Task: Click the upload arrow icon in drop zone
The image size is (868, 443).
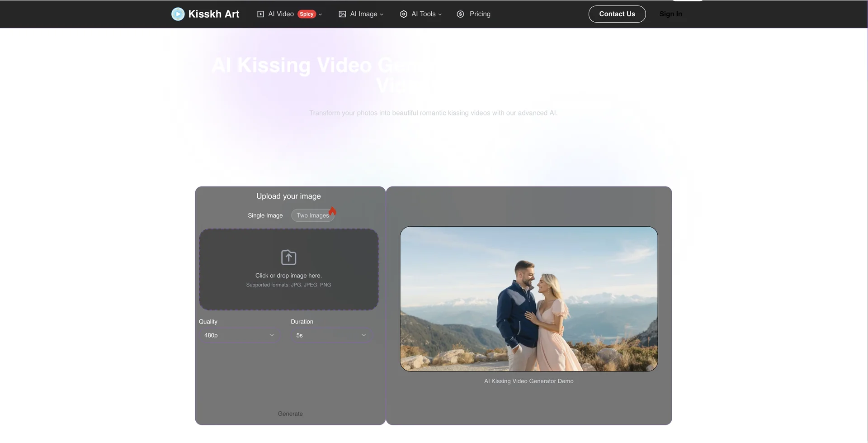Action: click(288, 257)
